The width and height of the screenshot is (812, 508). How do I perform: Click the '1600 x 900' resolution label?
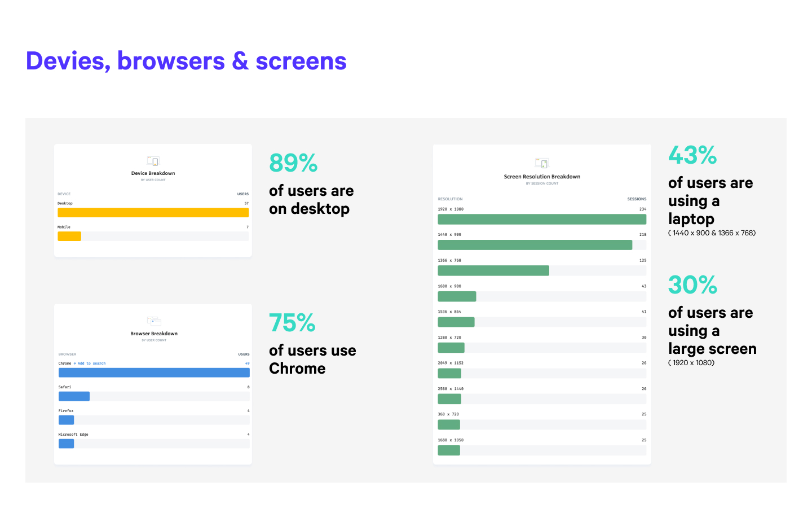click(449, 286)
